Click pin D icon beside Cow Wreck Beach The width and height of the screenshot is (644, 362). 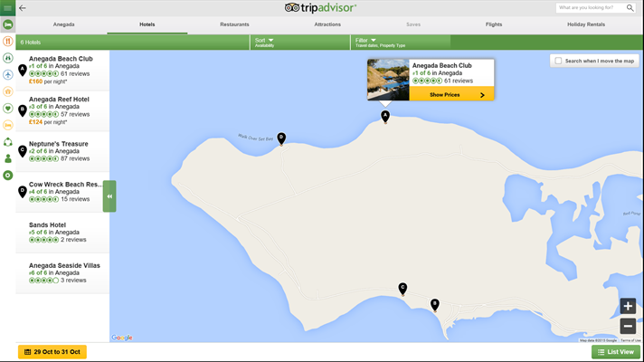23,192
